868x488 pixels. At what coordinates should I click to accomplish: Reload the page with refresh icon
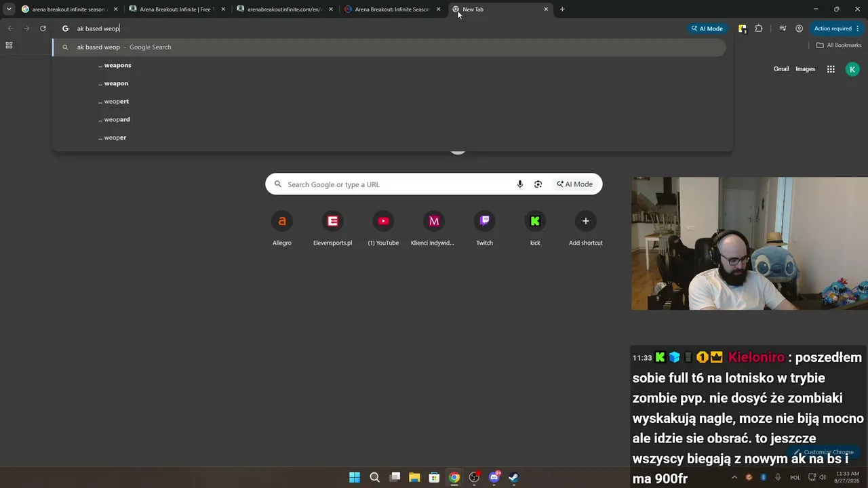point(43,28)
